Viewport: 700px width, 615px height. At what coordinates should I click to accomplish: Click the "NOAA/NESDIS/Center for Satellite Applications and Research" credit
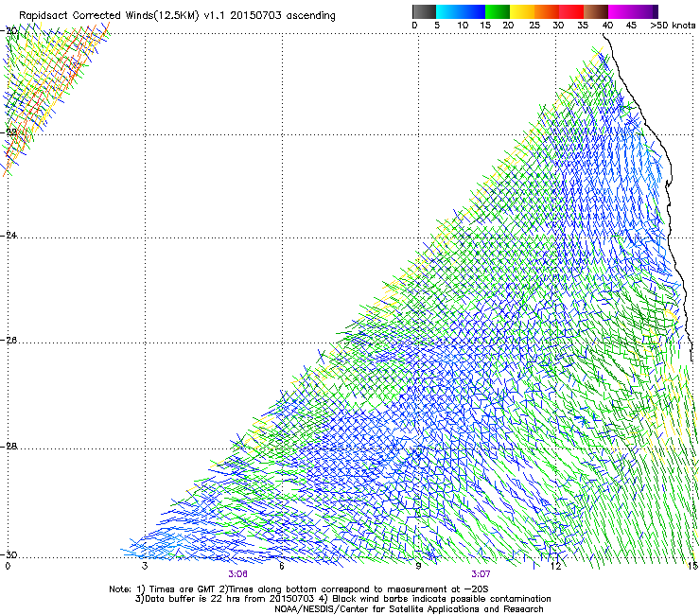[x=409, y=608]
